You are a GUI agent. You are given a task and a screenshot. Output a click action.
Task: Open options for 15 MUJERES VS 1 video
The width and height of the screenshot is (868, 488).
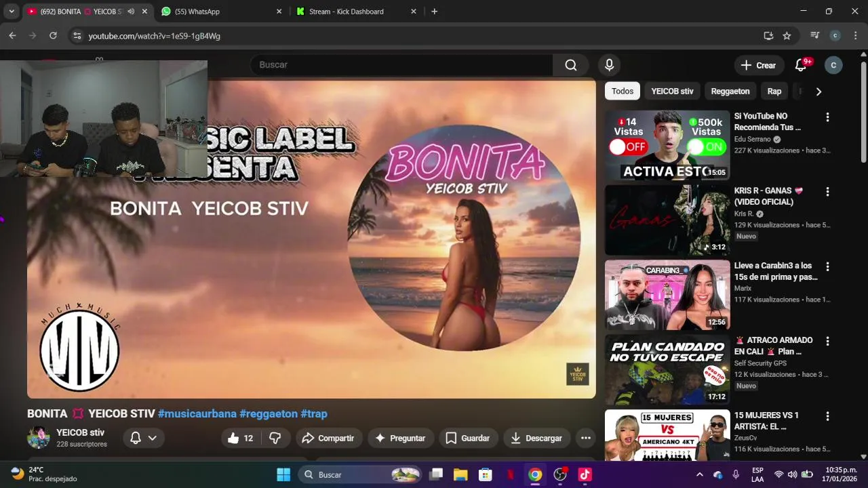pos(827,416)
